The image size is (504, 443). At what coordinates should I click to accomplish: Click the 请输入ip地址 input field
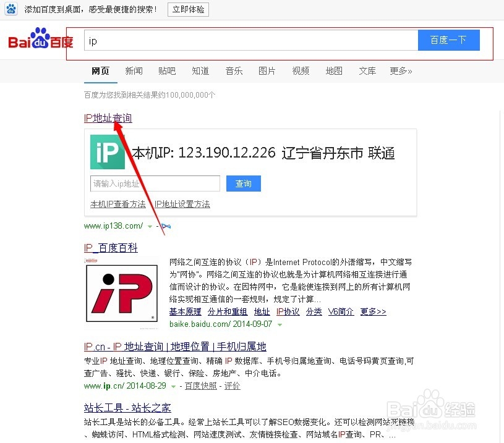[155, 184]
